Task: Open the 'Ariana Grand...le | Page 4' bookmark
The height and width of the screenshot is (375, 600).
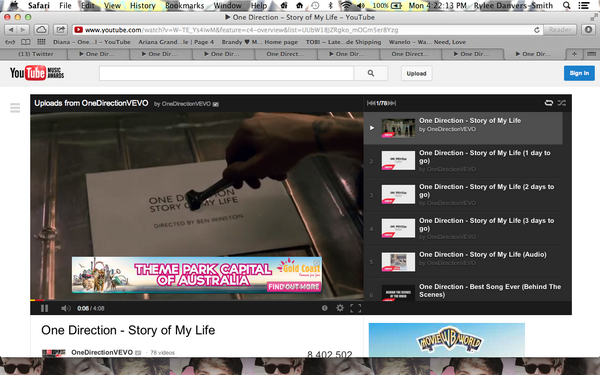Action: pos(176,42)
